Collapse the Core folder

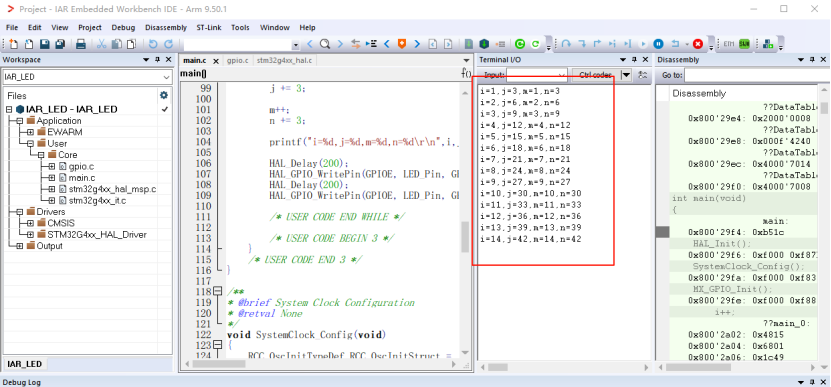[41, 155]
